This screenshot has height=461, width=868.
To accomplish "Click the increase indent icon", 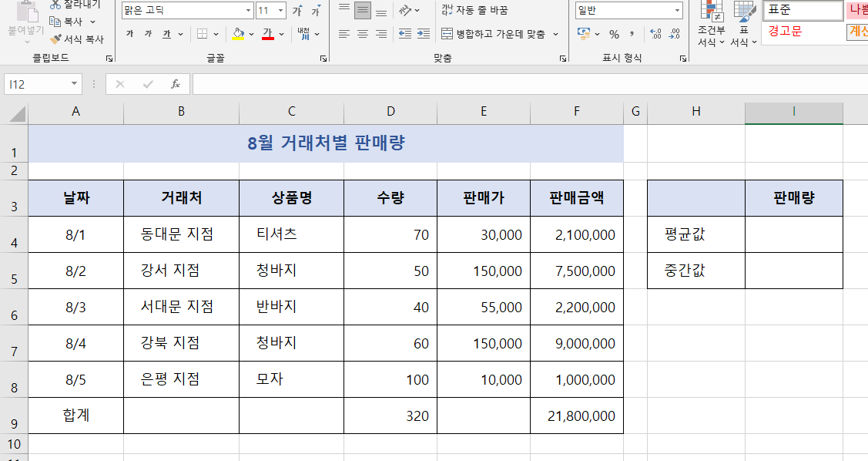I will pos(424,34).
